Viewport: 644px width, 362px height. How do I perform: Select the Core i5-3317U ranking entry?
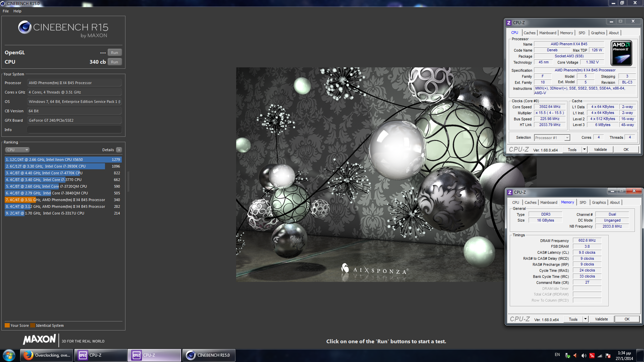(63, 213)
